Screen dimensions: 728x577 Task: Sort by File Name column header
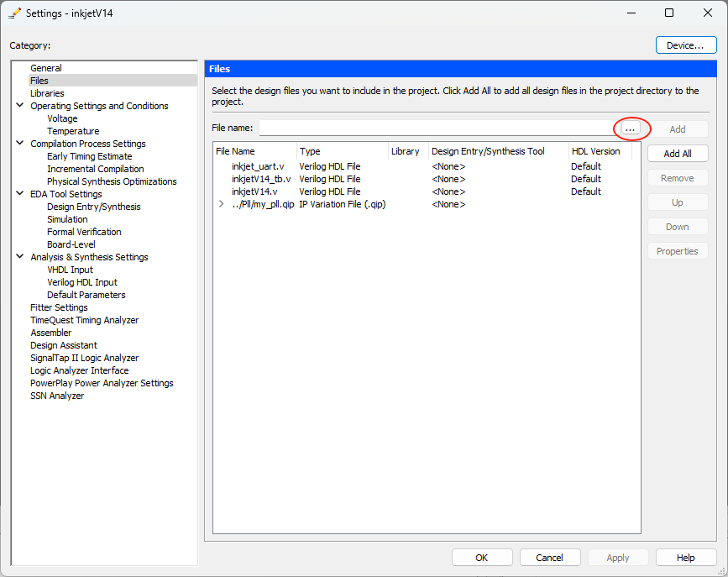pos(255,151)
